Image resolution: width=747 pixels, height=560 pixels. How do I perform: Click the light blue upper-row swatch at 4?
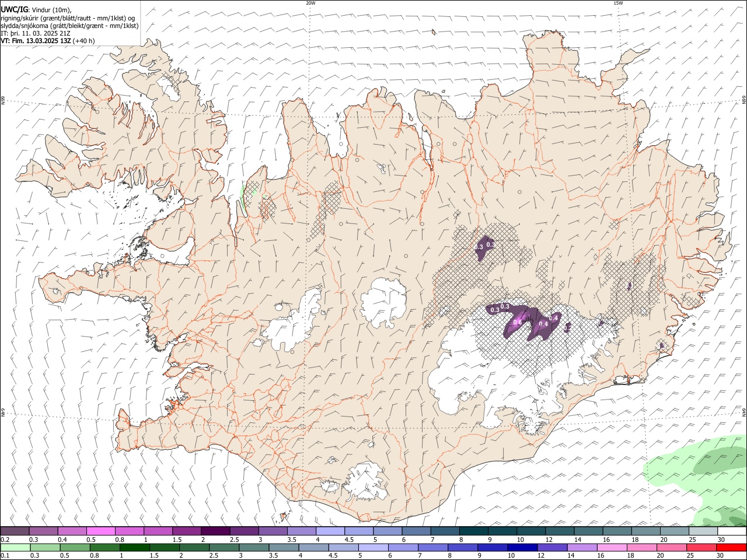click(330, 531)
